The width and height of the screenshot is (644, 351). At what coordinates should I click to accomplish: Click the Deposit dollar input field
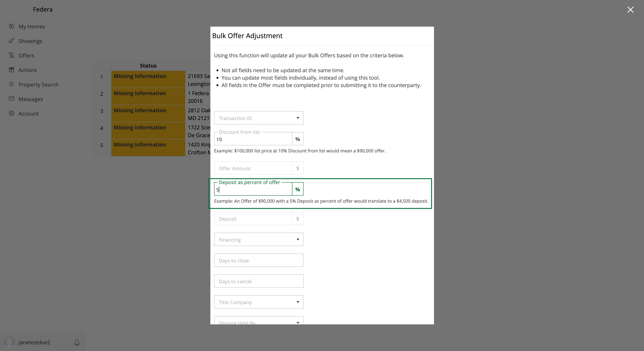tap(253, 219)
